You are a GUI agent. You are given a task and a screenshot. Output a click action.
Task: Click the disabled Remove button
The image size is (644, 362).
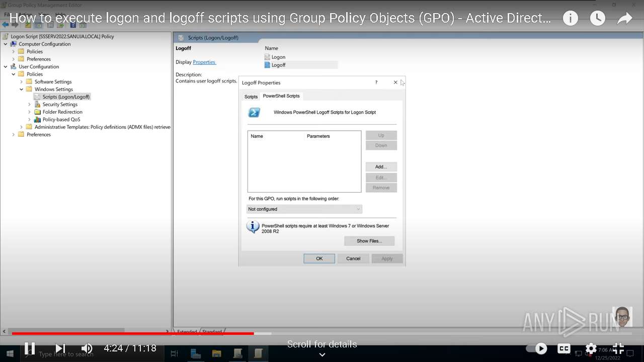pos(381,188)
